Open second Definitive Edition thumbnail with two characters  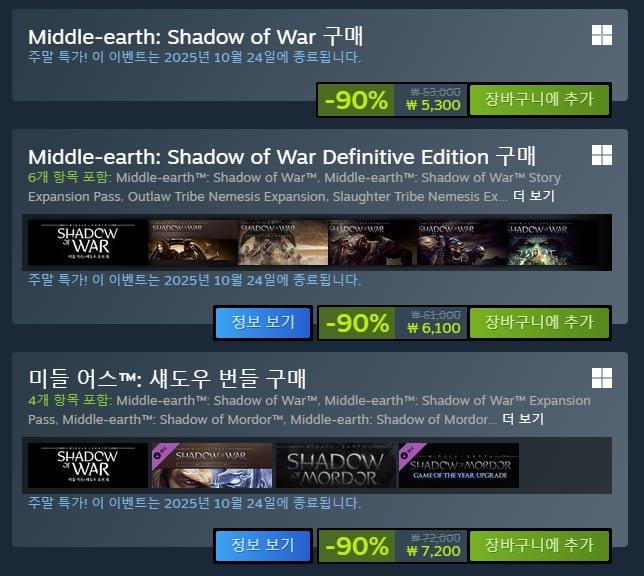(x=193, y=242)
